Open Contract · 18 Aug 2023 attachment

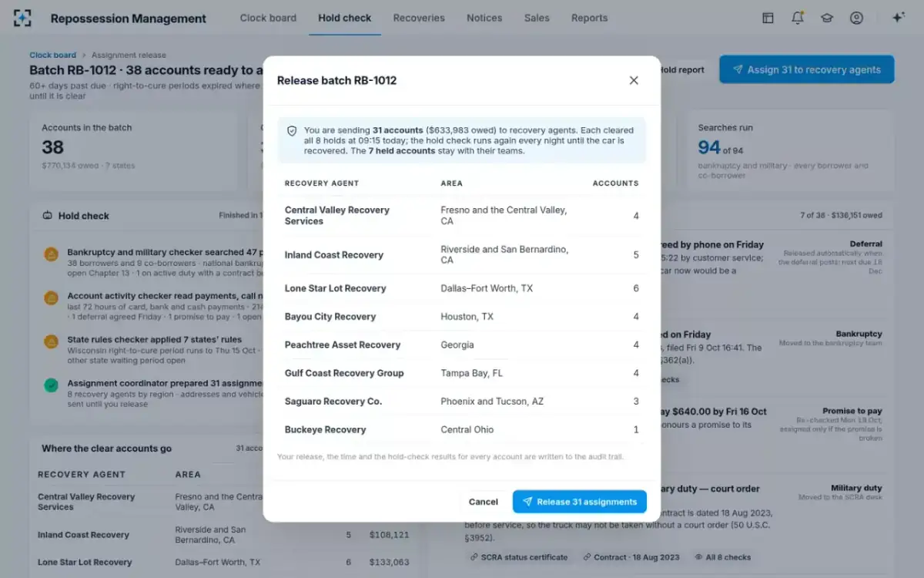[631, 557]
